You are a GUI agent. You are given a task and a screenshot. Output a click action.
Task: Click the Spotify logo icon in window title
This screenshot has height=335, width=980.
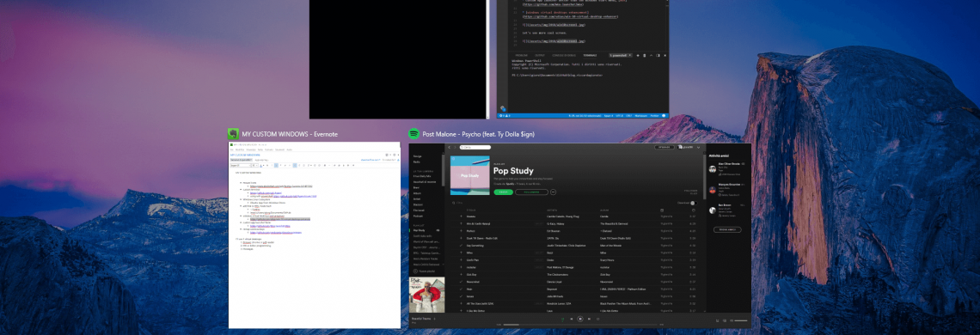[x=413, y=134]
